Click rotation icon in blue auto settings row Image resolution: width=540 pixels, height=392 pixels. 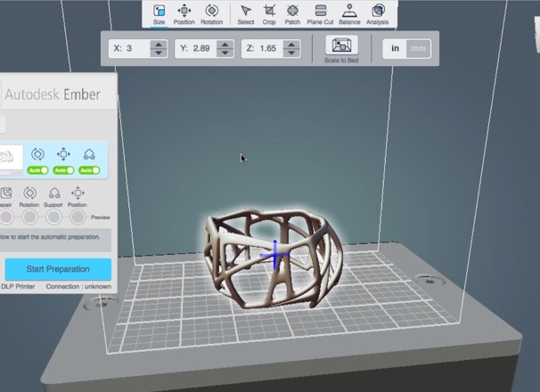(x=38, y=154)
